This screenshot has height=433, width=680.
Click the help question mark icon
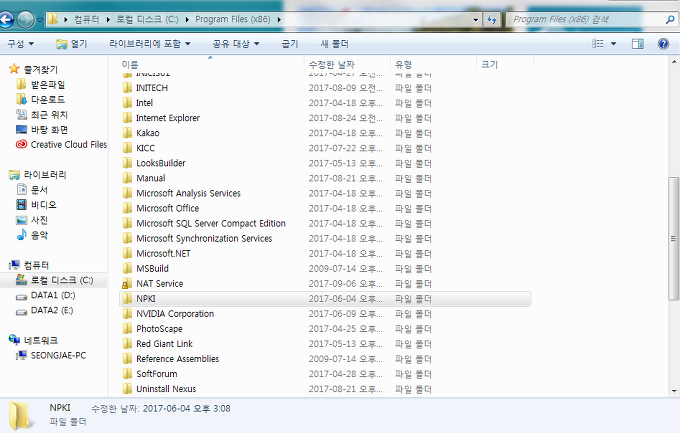[663, 43]
